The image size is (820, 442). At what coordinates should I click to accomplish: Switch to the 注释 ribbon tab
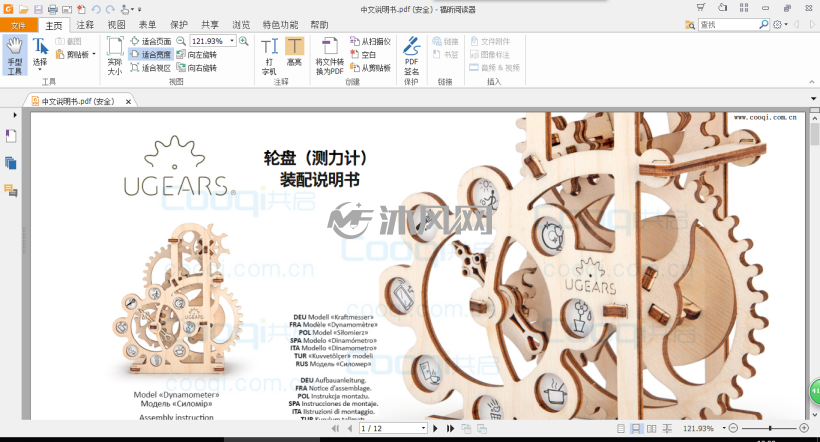click(x=85, y=25)
